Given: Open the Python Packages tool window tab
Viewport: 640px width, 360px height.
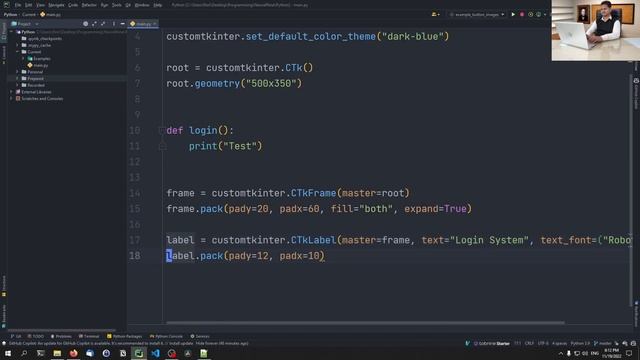Looking at the screenshot, I should tap(124, 336).
